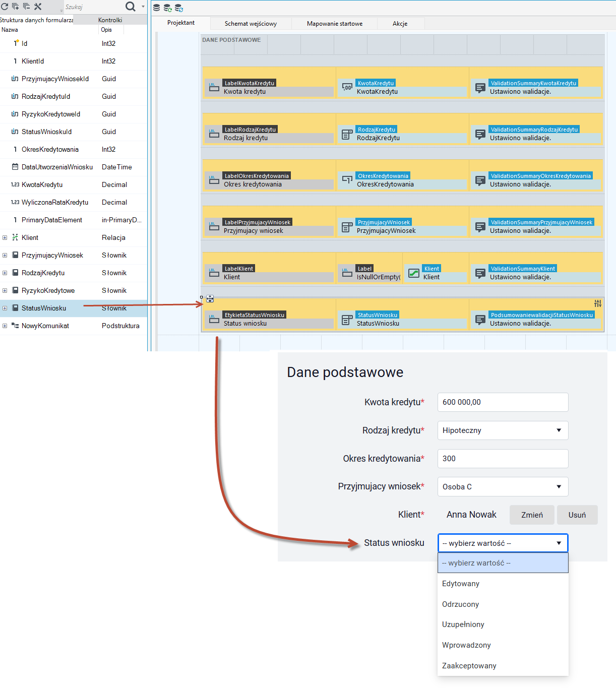Click the refresh icon above the structure tree

click(5, 7)
